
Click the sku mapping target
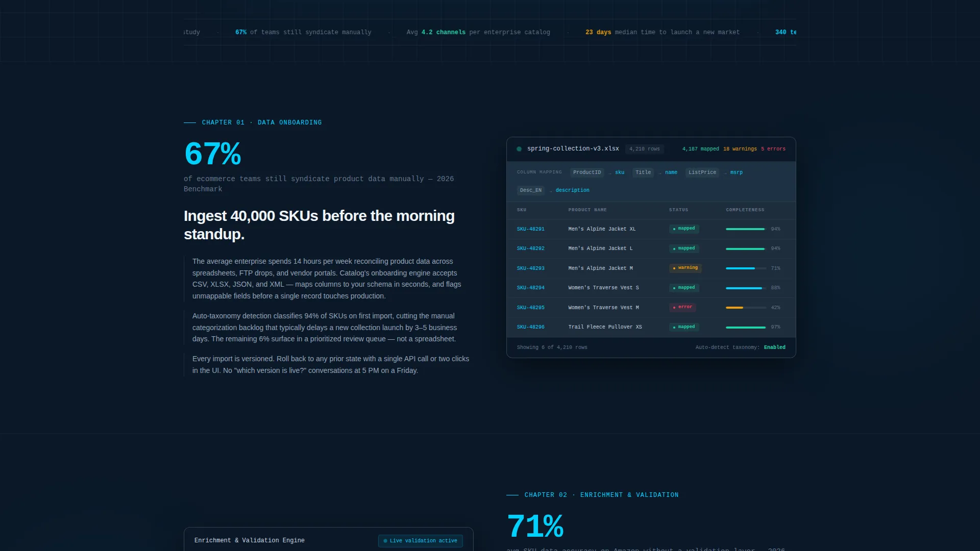(x=620, y=172)
